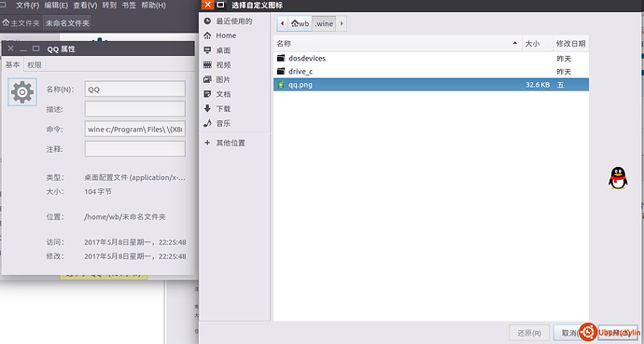The height and width of the screenshot is (344, 644).
Task: Click the QQ penguin preview image
Action: [618, 178]
